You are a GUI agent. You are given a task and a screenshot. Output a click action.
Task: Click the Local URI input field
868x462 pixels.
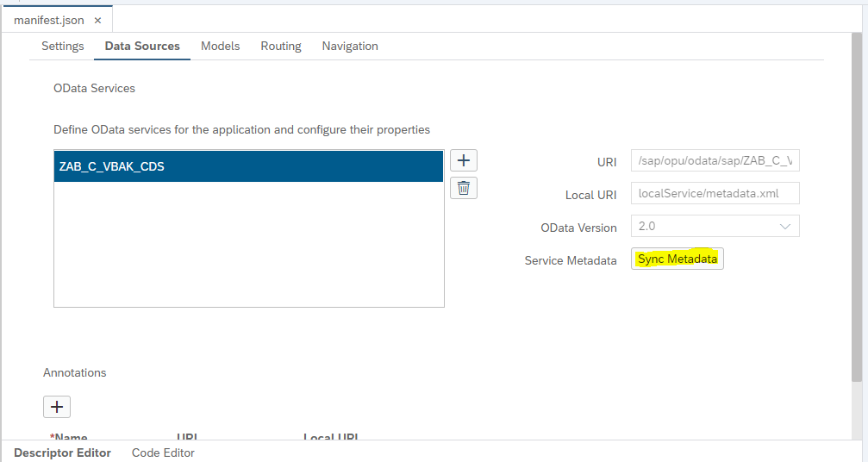click(x=715, y=193)
